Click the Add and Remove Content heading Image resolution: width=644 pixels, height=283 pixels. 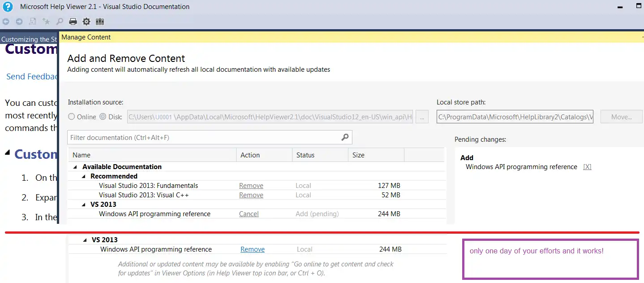pyautogui.click(x=126, y=58)
